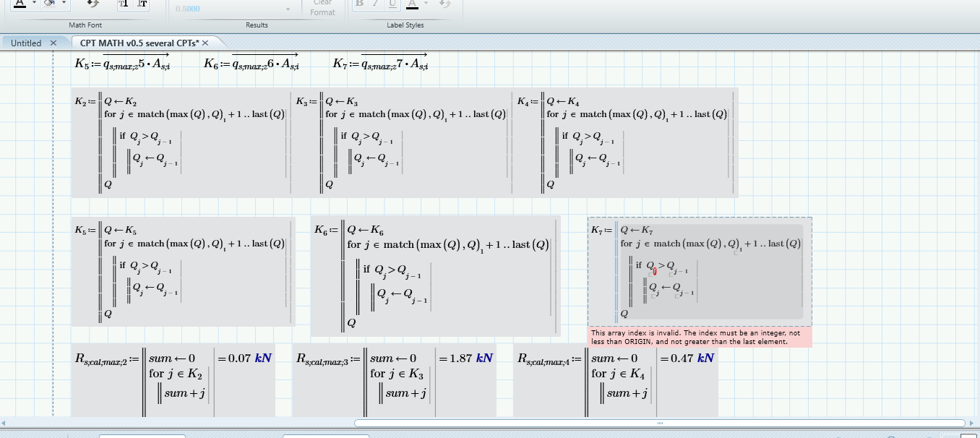Viewport: 980px width, 438px height.
Task: Click the Label Styles clear formatting icon
Action: tap(445, 4)
